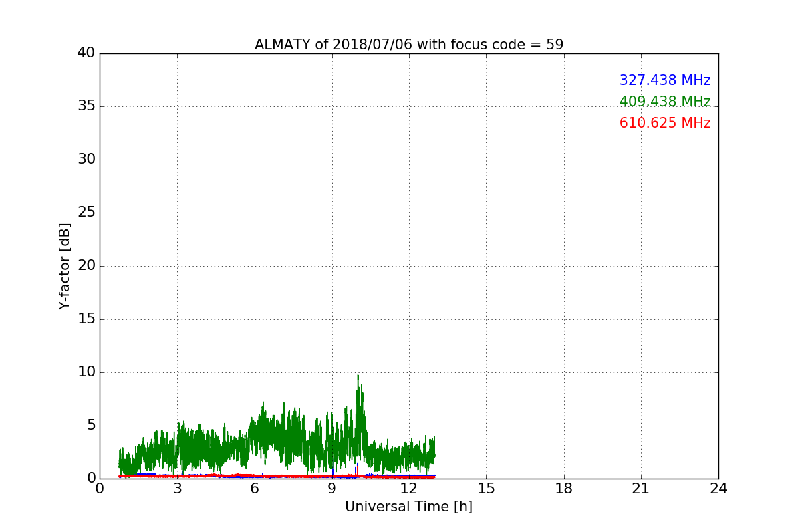The image size is (798, 532).
Task: Click the x-axis tick label 3
Action: (x=177, y=489)
